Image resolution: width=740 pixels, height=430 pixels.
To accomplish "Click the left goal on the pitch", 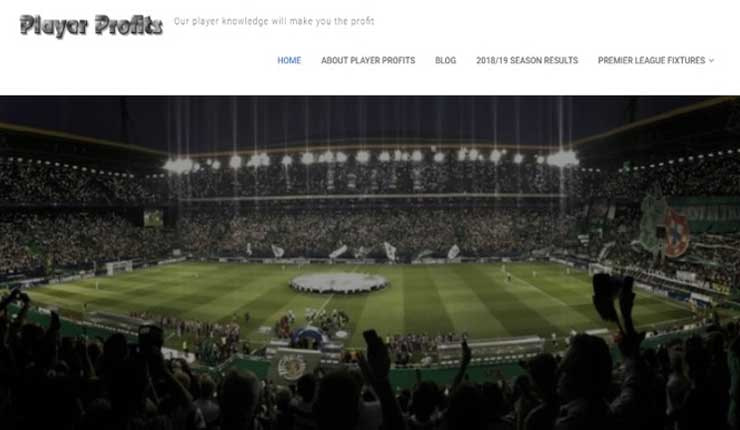I will click(119, 267).
